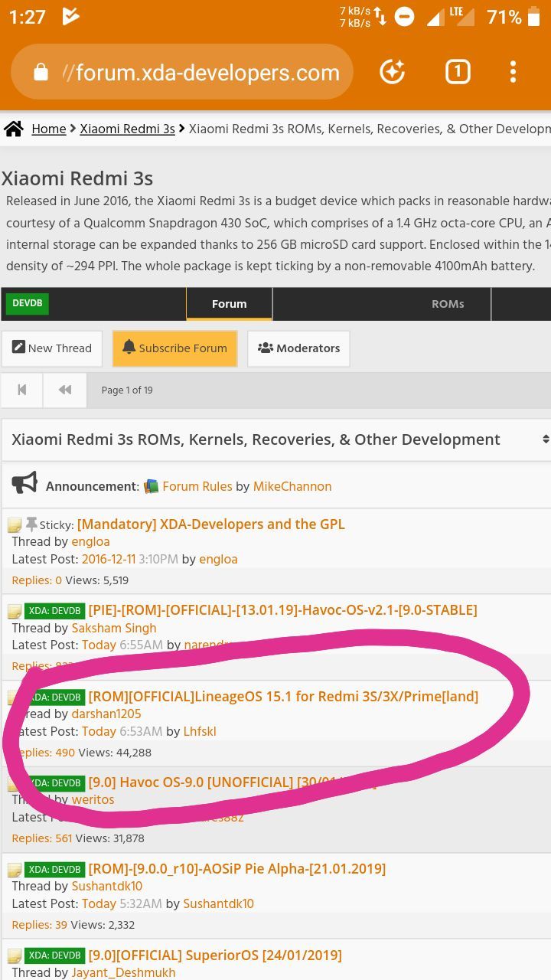This screenshot has height=980, width=551.
Task: Show Replies: 561 for the Havoc OS-9.0 thread
Action: coord(42,838)
